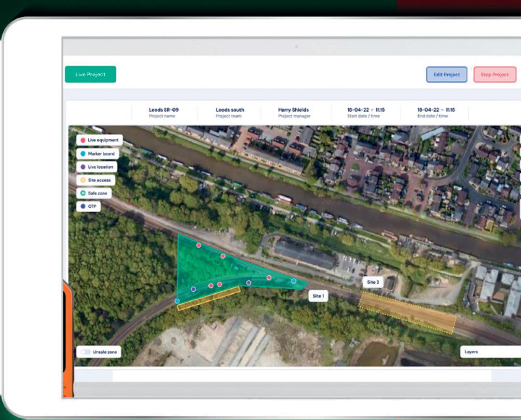Click the project name "Leeds SR-09"
Image resolution: width=521 pixels, height=420 pixels.
coord(164,110)
